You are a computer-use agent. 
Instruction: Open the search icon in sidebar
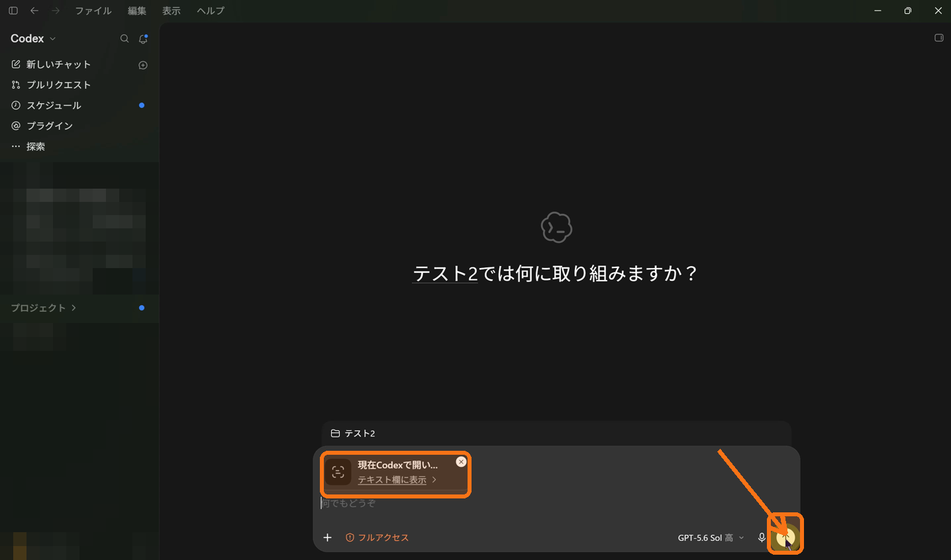pyautogui.click(x=125, y=39)
